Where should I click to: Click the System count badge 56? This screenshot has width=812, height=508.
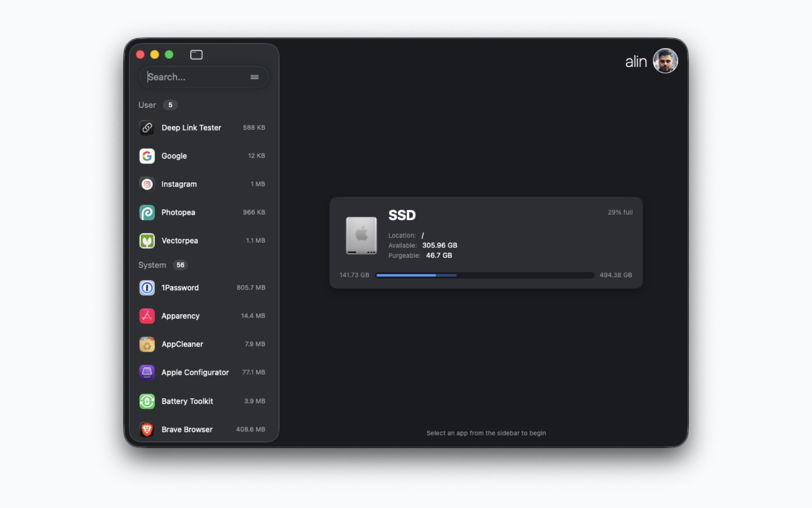[x=181, y=265]
